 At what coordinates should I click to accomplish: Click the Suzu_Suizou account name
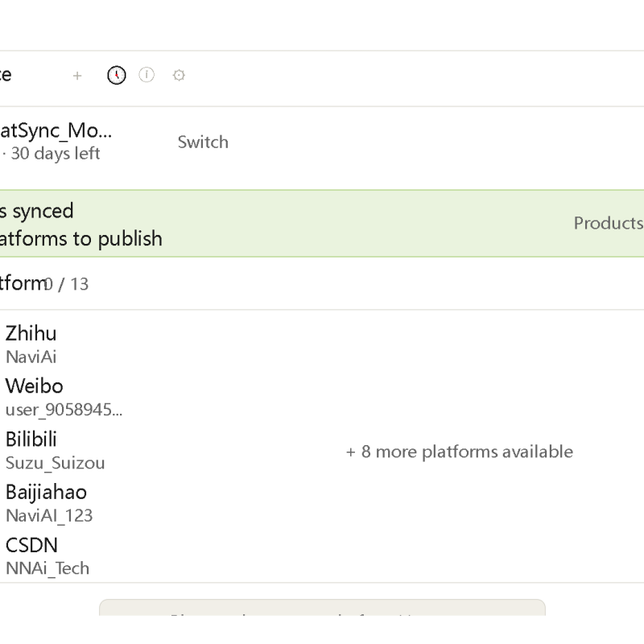(x=56, y=463)
